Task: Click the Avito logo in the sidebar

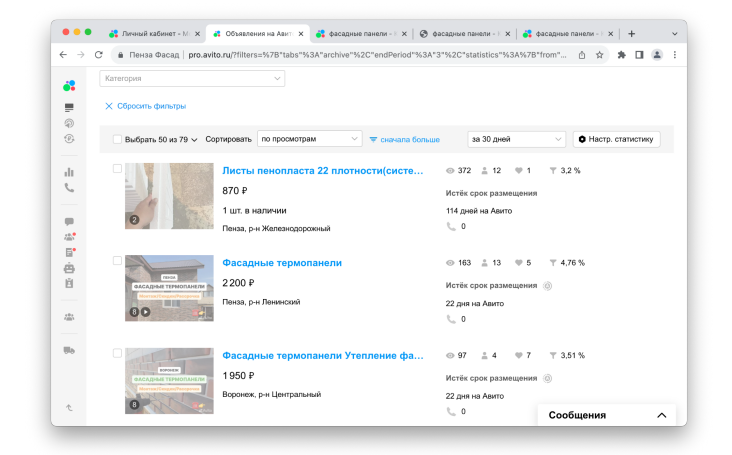Action: (69, 86)
